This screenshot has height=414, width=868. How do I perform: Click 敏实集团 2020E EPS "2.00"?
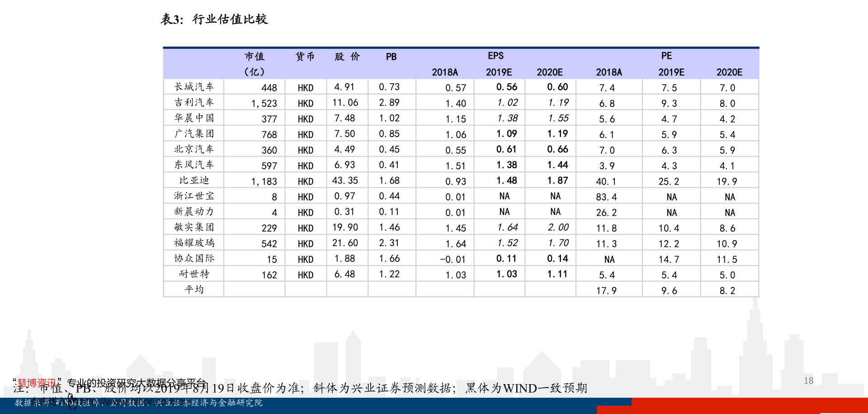pyautogui.click(x=558, y=227)
